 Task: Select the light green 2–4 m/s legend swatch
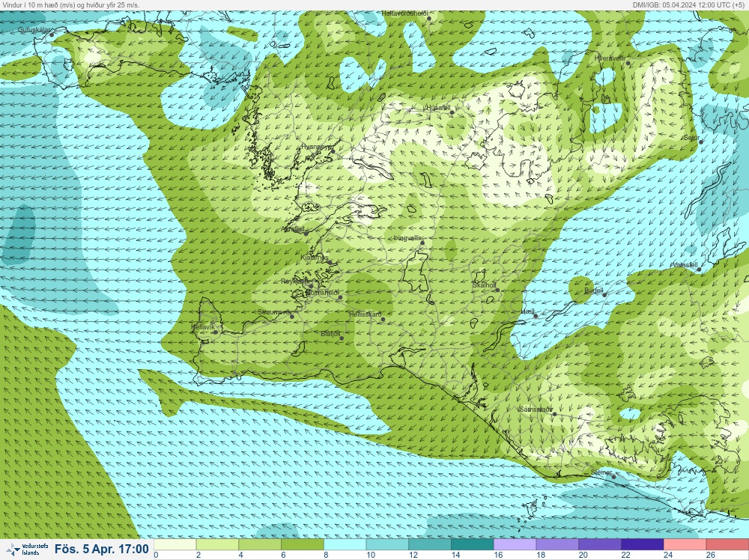tap(217, 545)
